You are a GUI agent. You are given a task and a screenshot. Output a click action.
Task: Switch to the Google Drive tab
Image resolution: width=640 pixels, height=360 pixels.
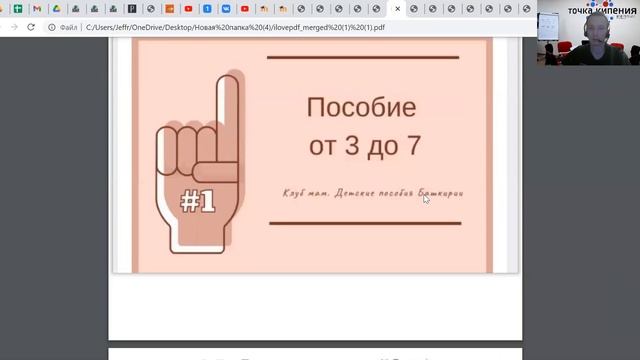pyautogui.click(x=56, y=9)
